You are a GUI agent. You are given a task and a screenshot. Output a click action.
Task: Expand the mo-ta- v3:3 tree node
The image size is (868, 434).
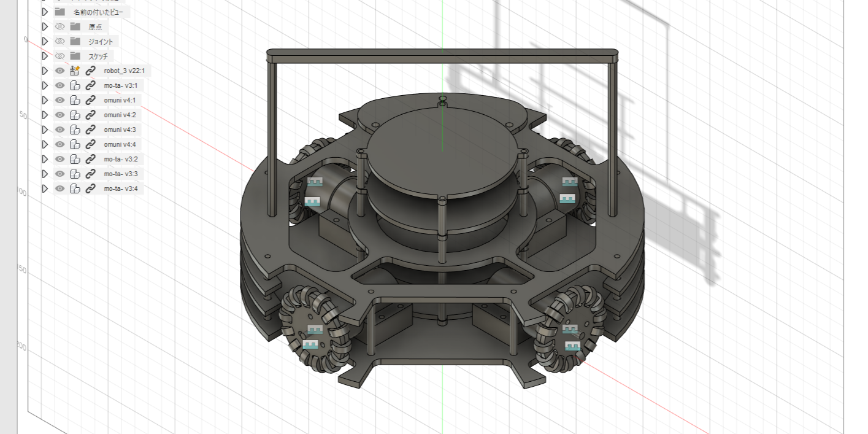[x=45, y=174]
